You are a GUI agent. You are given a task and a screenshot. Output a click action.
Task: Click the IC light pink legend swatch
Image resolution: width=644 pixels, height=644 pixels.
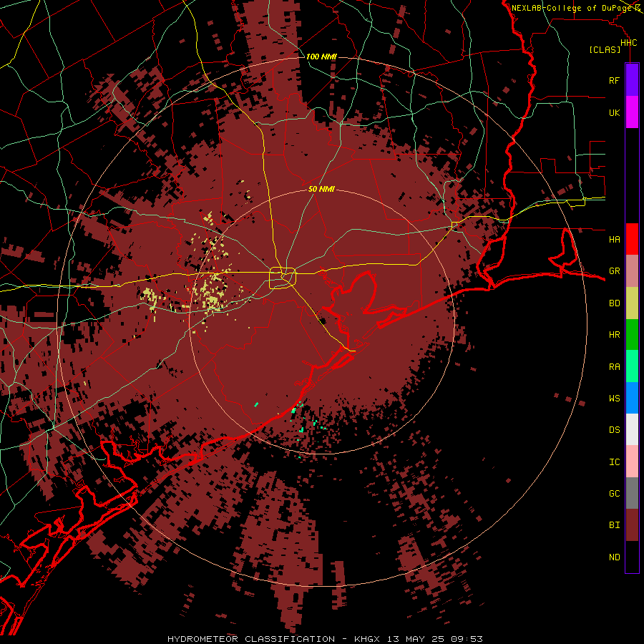tap(632, 462)
